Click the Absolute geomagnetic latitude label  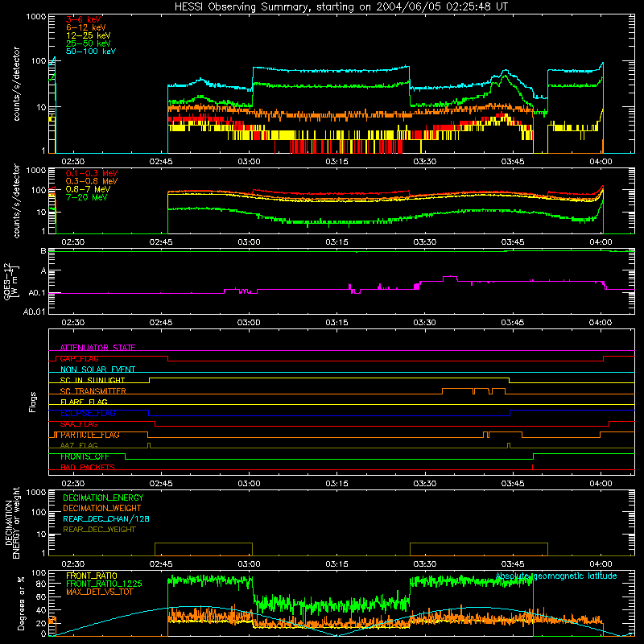pyautogui.click(x=556, y=576)
